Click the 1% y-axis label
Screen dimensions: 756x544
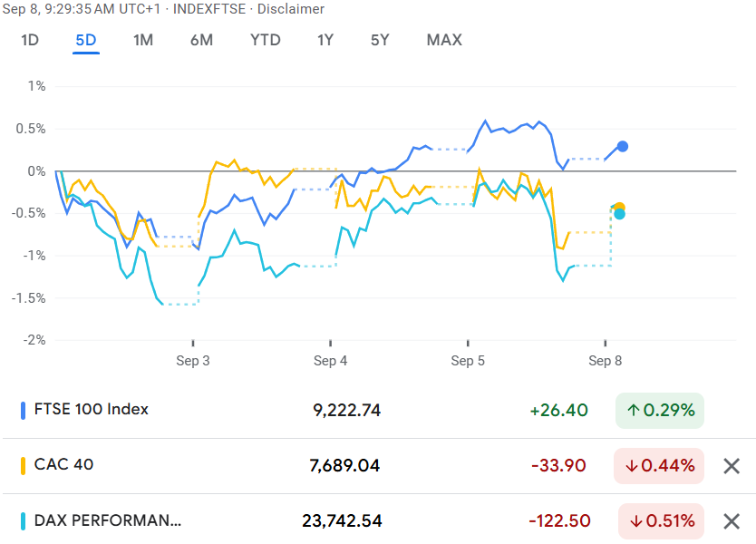click(36, 86)
